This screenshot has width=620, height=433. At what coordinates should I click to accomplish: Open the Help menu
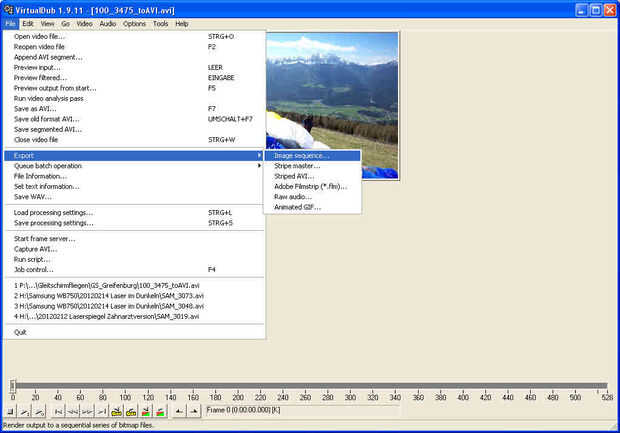[182, 24]
